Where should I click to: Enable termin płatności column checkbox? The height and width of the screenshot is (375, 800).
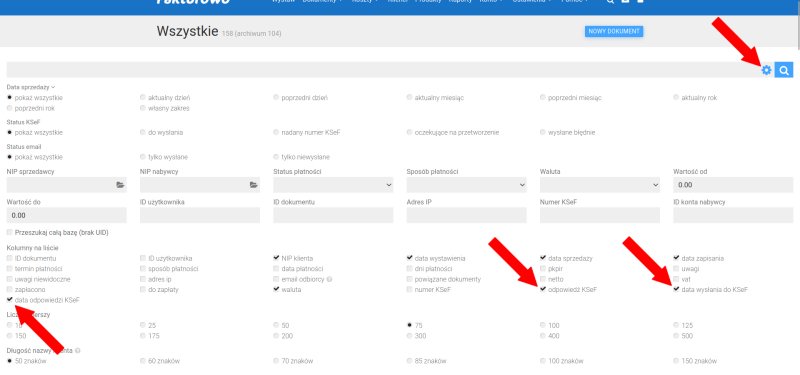(10, 268)
